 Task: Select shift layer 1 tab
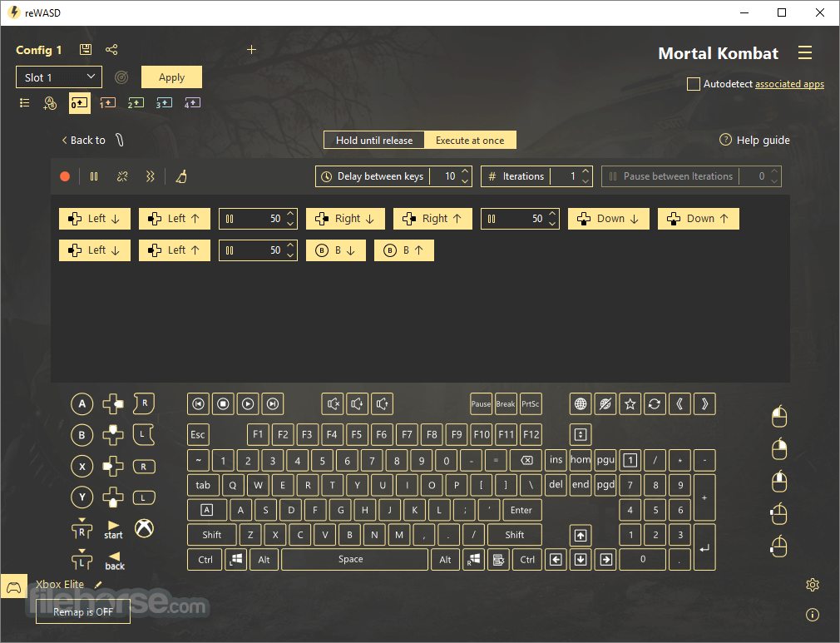107,103
